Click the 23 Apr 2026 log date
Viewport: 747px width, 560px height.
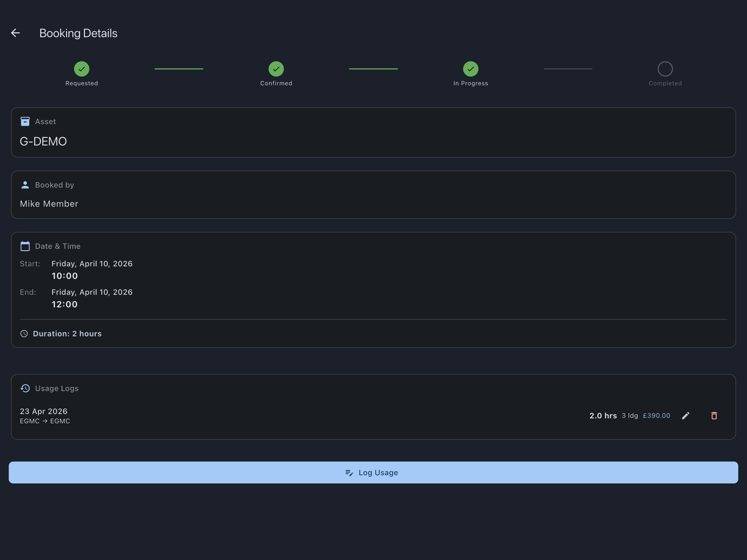tap(43, 411)
